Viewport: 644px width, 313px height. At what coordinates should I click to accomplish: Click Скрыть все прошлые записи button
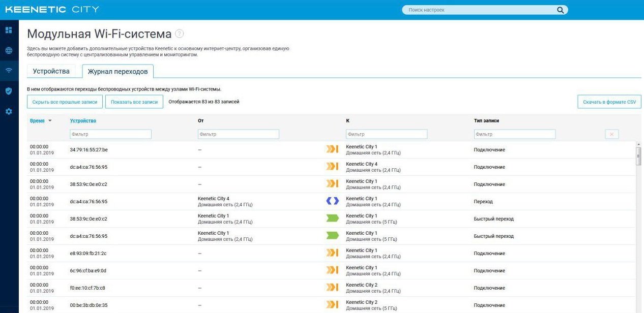tap(65, 102)
